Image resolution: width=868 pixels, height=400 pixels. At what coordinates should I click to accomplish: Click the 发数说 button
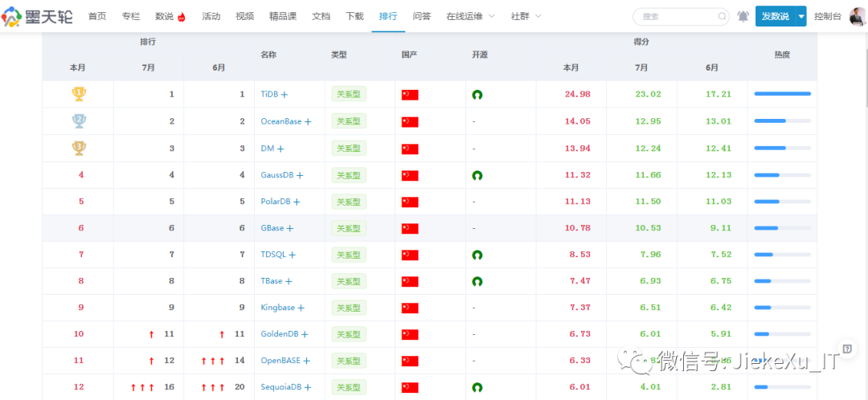pyautogui.click(x=775, y=17)
